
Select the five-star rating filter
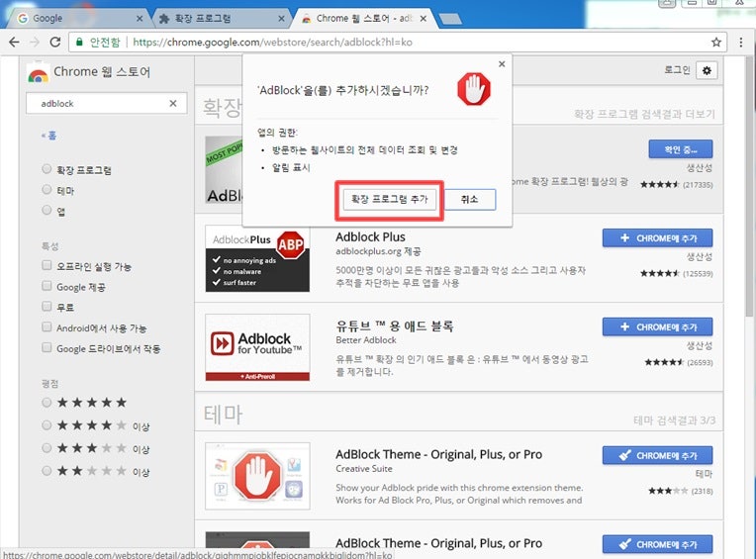point(47,403)
